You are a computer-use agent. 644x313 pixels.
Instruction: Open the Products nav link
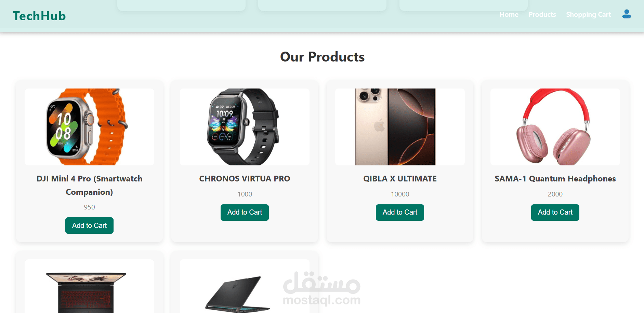pos(542,14)
